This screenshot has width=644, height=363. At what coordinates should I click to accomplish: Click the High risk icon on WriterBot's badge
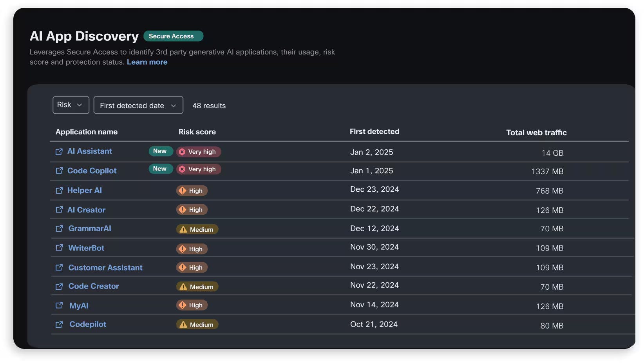182,249
